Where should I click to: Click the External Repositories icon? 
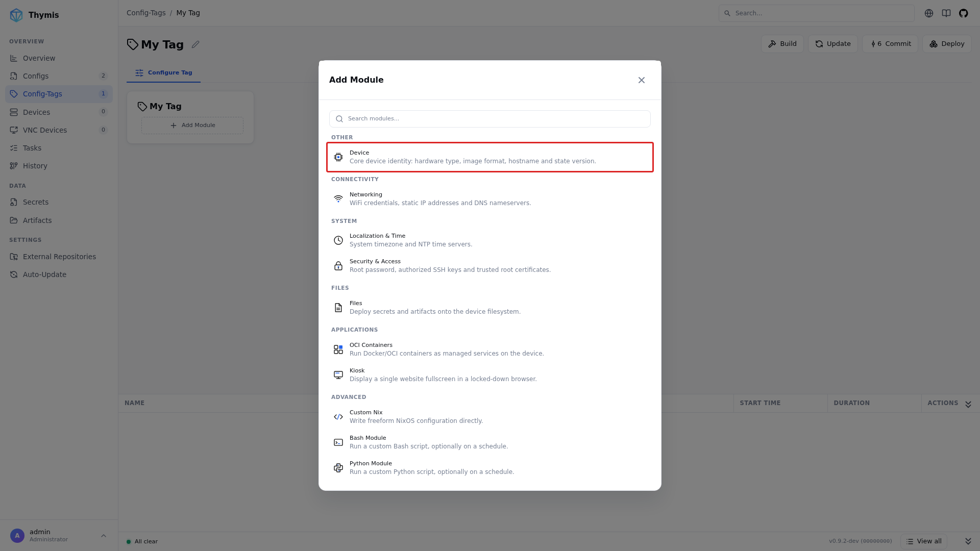click(14, 257)
